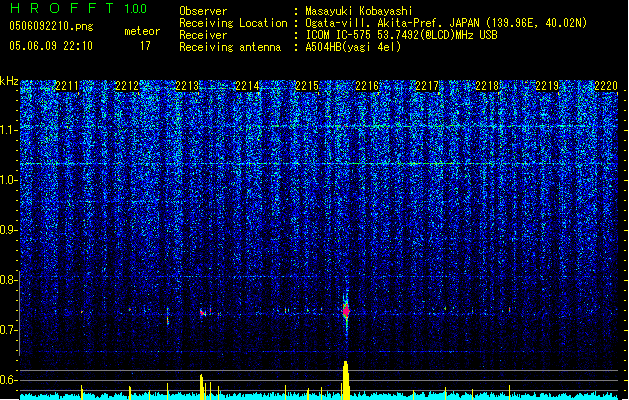Screen dimensions: 629x400
Task: Click the ICOM IC-575 receiver text
Action: tap(401, 35)
